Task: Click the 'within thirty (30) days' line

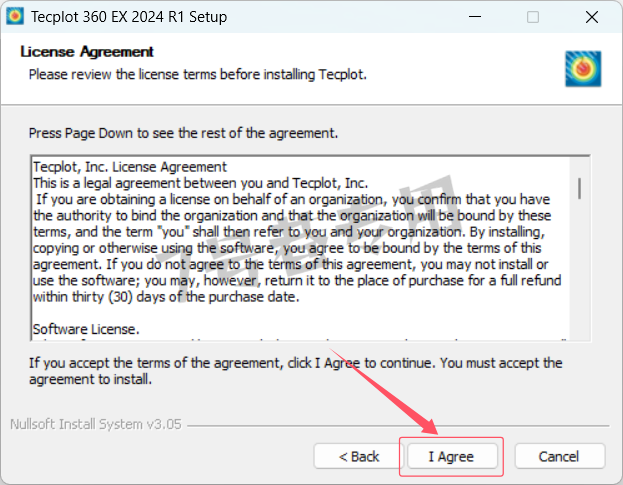Action: pos(166,297)
